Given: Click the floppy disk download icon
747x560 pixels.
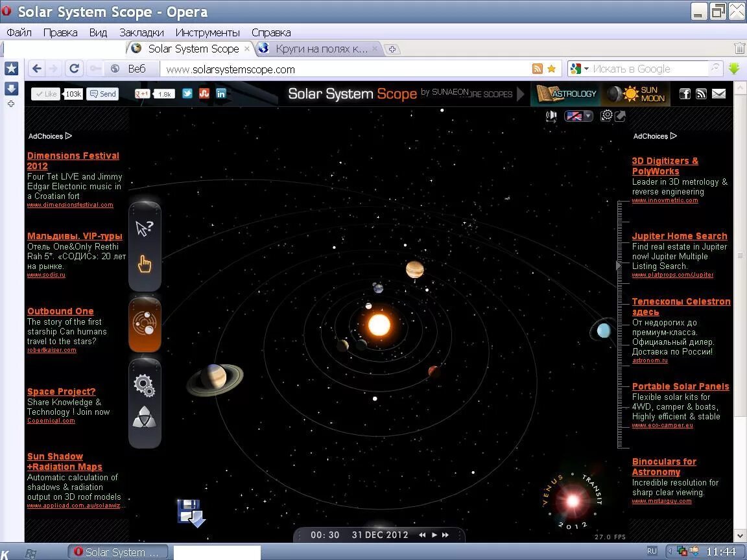Looking at the screenshot, I should click(x=191, y=513).
